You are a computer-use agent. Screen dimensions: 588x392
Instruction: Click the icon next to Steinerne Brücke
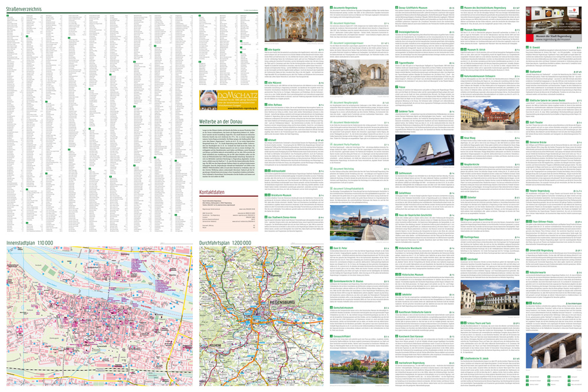pos(527,141)
